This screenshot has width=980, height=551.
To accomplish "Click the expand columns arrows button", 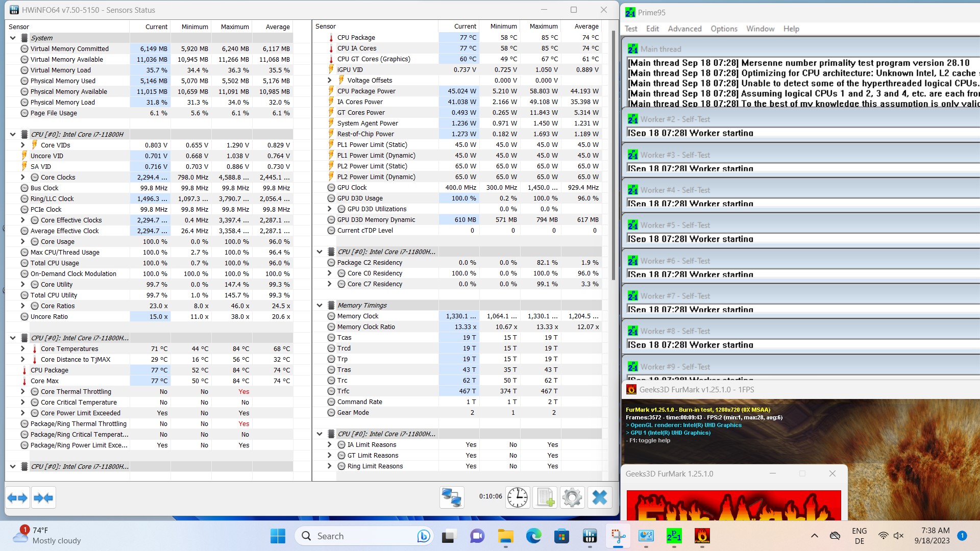I will [x=18, y=497].
